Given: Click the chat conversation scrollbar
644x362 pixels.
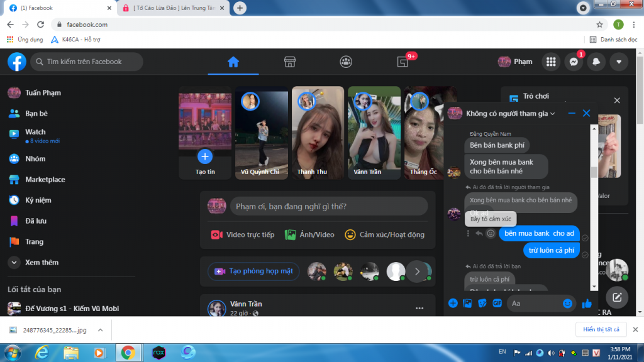Looking at the screenshot, I should click(594, 173).
